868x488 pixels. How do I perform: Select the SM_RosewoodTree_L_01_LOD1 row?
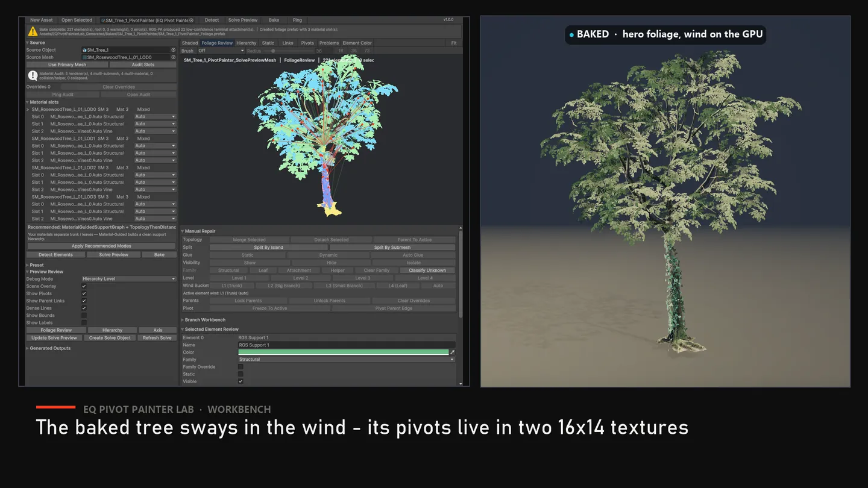101,139
